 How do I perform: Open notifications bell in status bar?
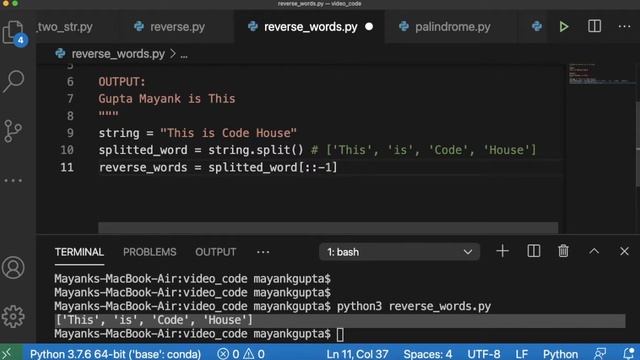coord(629,353)
